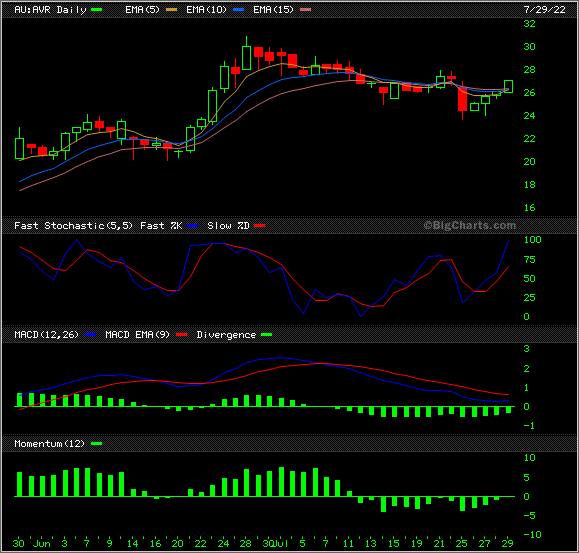Click the 7/29/22 date label
This screenshot has width=579, height=553.
tap(544, 10)
